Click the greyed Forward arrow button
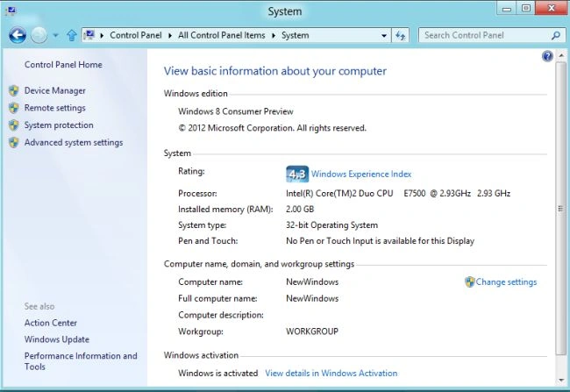The width and height of the screenshot is (570, 392). click(39, 35)
